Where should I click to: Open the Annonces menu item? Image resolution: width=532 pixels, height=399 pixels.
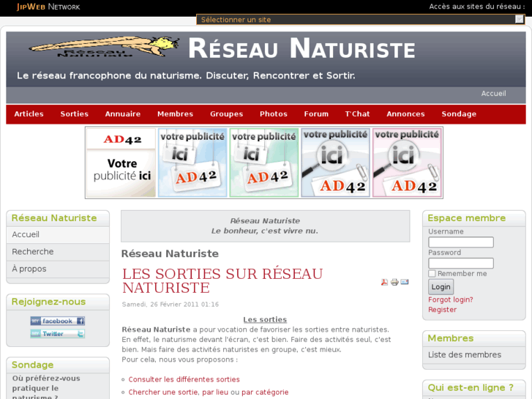pyautogui.click(x=406, y=114)
